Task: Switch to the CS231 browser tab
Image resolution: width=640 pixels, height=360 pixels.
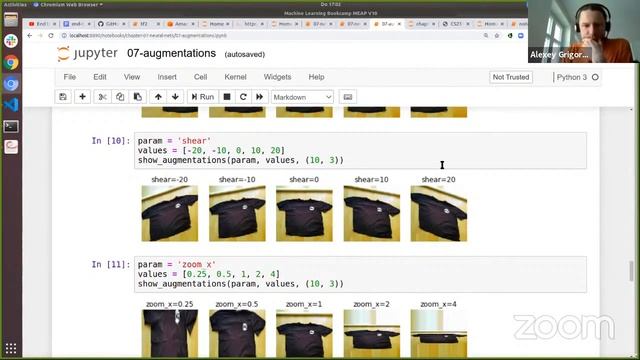Action: [x=456, y=24]
